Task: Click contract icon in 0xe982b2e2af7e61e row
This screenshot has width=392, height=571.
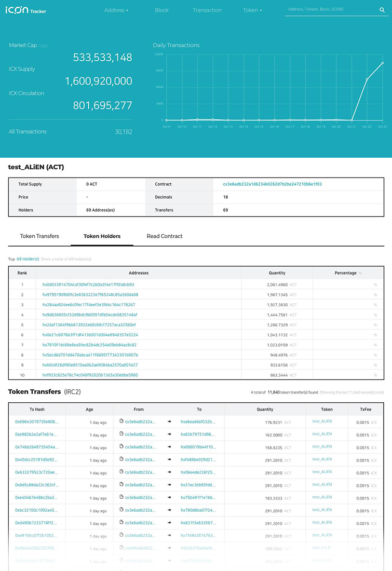Action: click(121, 434)
